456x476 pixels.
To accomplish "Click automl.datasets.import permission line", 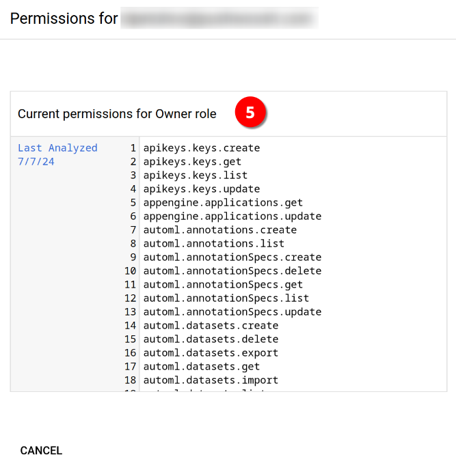I will tap(211, 380).
